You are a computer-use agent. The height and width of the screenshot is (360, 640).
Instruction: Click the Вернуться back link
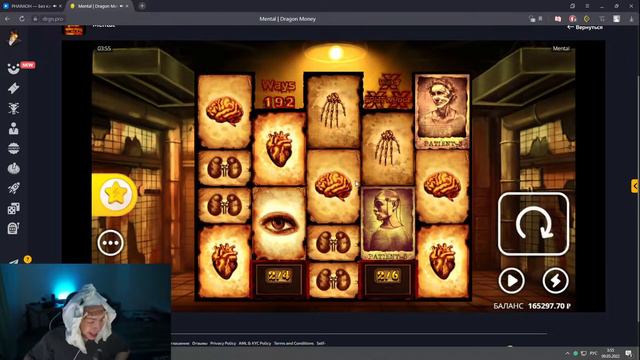click(x=585, y=27)
